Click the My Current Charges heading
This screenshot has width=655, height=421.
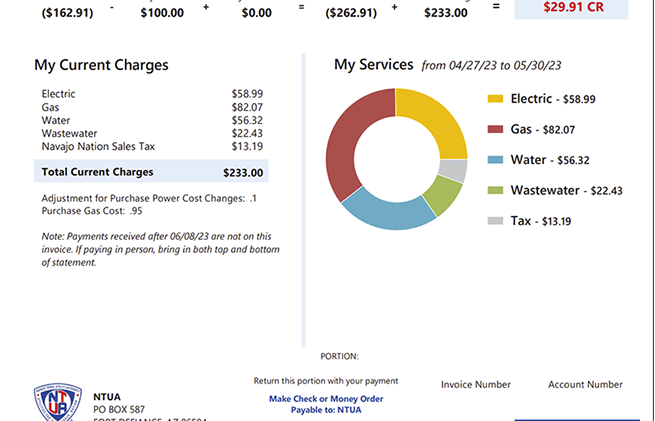[x=101, y=65]
